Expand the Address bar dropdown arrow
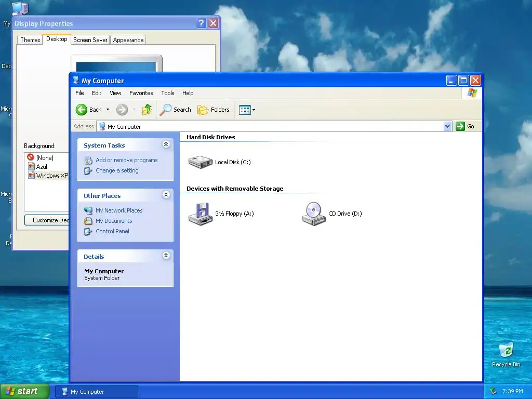Screen dimensions: 532x399 (x=447, y=126)
